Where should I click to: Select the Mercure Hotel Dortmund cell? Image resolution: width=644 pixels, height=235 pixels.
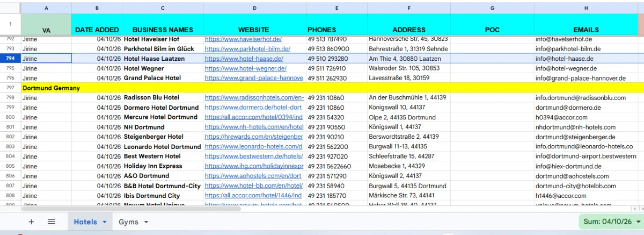163,117
